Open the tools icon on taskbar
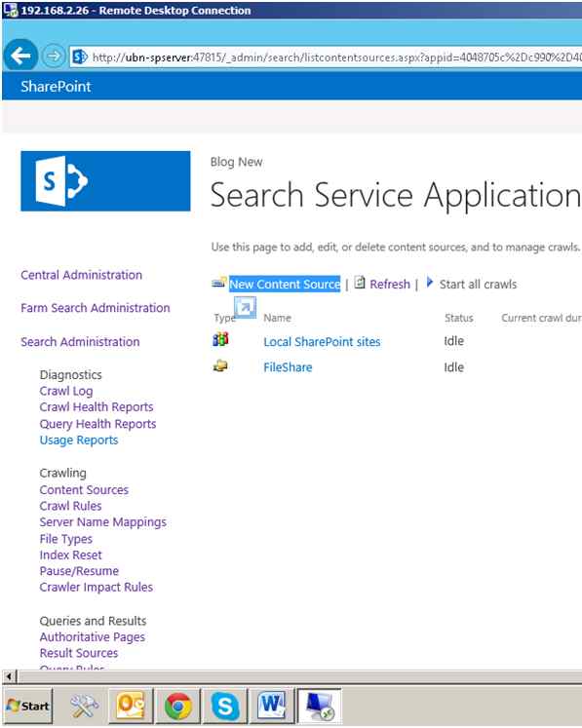 tap(84, 706)
